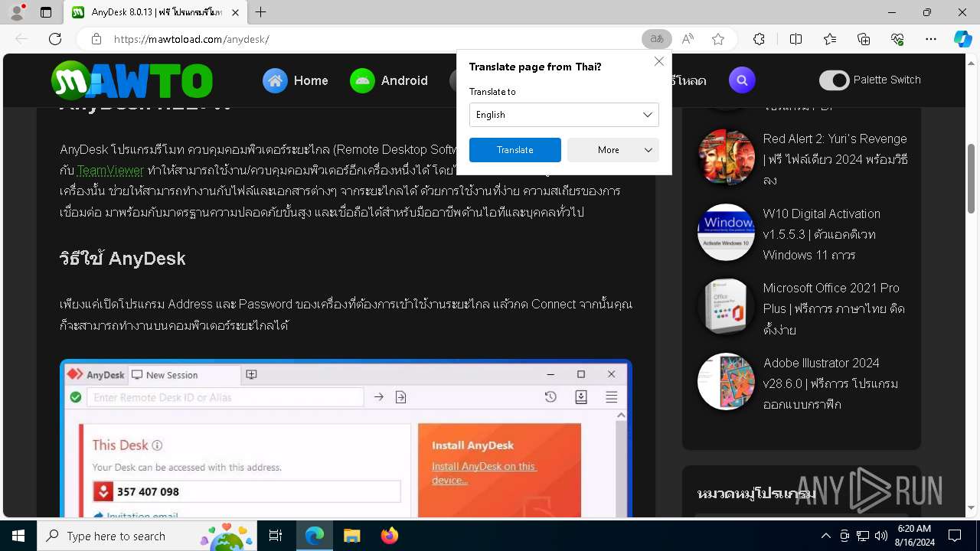
Task: Click the วิธีใช้ AnyDesk heading
Action: (122, 259)
